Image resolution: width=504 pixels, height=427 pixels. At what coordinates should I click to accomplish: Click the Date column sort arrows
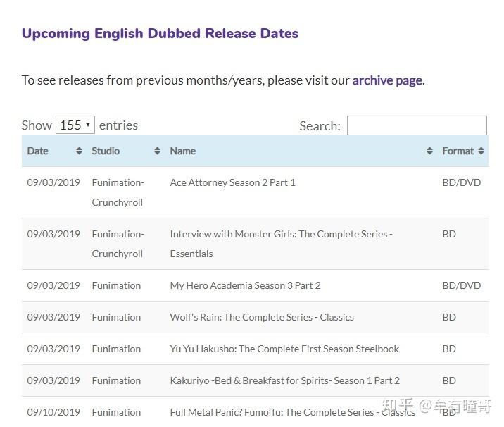tap(79, 151)
